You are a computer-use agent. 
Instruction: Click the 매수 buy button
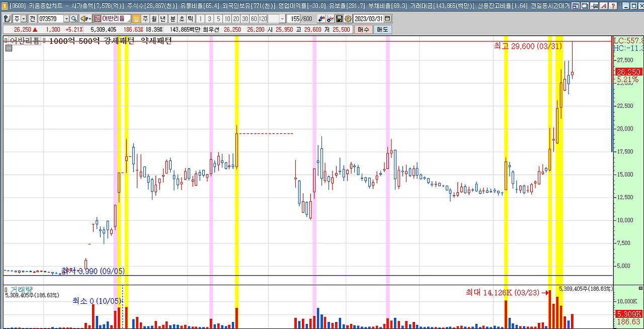point(364,30)
